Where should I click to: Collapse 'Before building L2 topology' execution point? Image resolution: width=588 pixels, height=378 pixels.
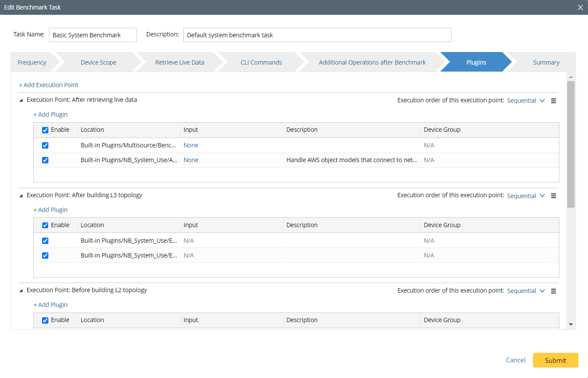point(21,290)
